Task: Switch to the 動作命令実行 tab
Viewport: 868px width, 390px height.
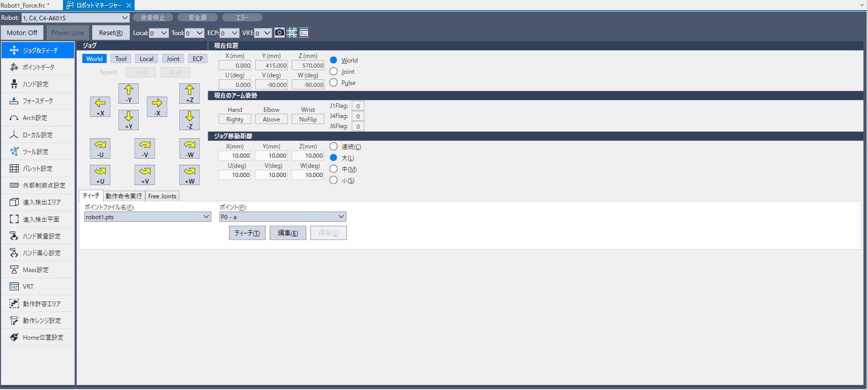Action: (x=124, y=196)
